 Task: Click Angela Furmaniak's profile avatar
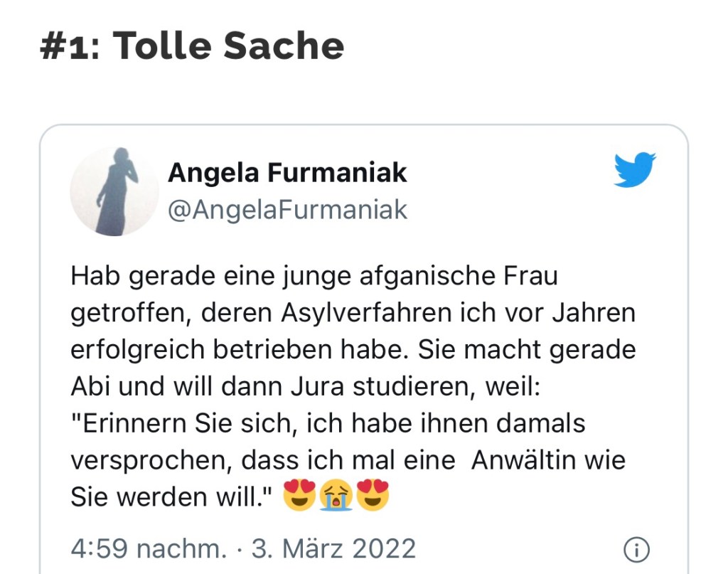(x=114, y=191)
